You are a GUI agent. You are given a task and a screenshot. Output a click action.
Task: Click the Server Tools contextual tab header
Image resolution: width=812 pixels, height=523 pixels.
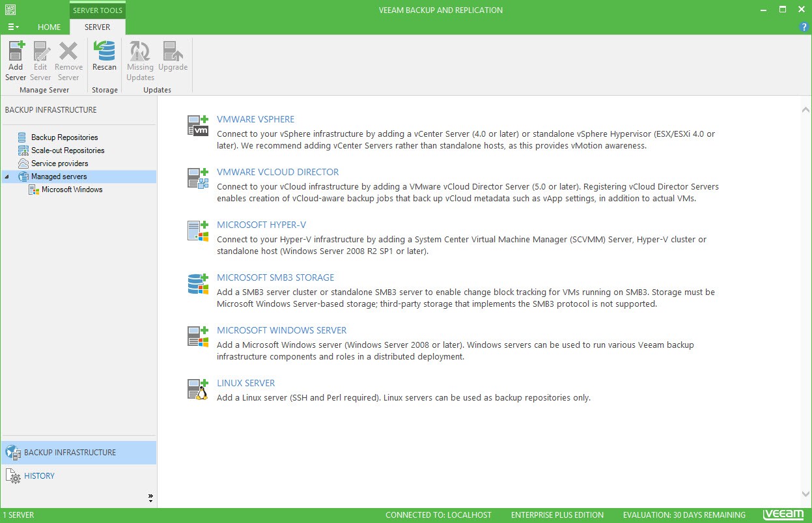click(x=98, y=10)
